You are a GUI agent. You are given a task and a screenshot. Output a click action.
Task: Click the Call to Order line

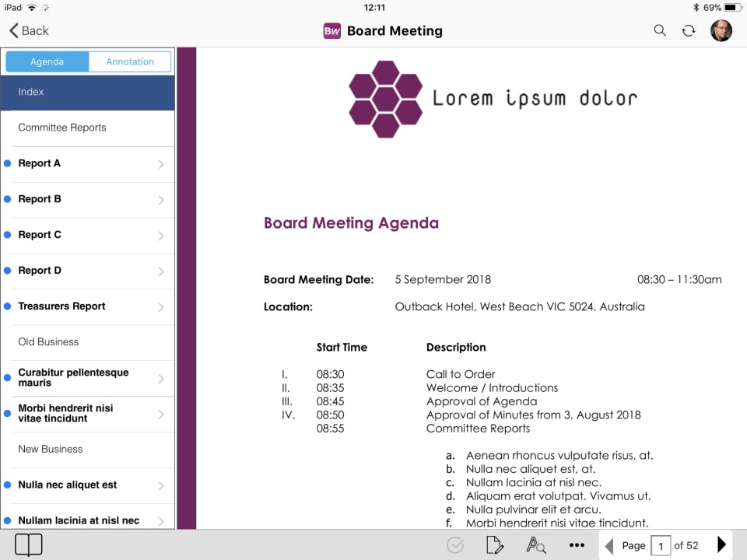pos(461,374)
